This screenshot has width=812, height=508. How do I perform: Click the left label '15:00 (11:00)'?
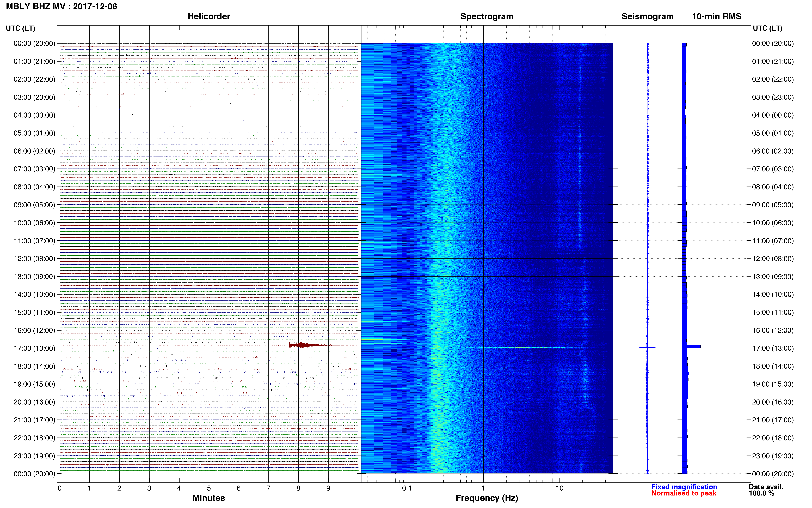(x=34, y=312)
